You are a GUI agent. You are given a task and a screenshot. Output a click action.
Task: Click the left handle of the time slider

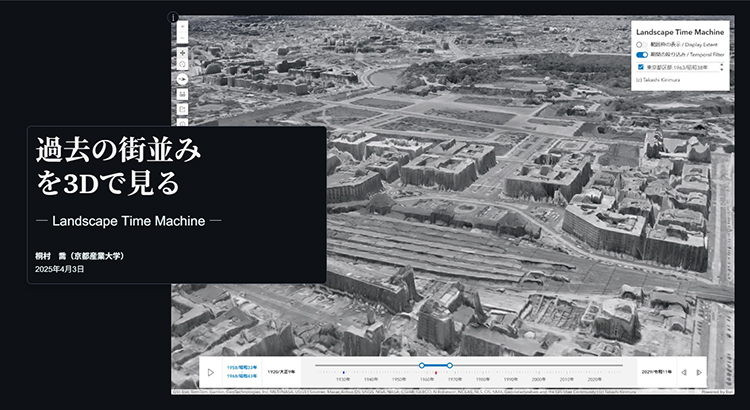click(x=422, y=365)
